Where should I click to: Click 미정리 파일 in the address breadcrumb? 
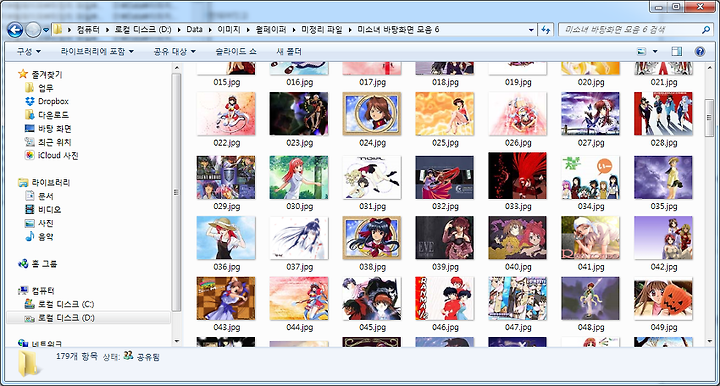click(321, 29)
